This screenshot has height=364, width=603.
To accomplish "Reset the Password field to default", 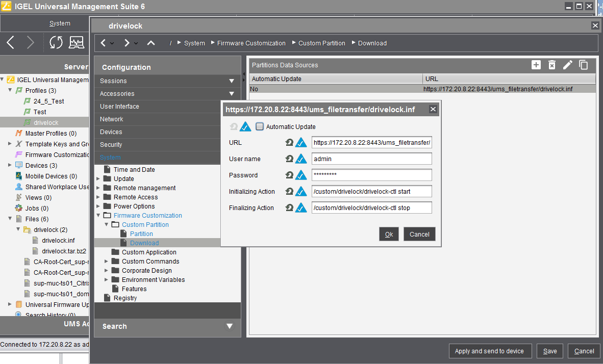I will (x=289, y=175).
